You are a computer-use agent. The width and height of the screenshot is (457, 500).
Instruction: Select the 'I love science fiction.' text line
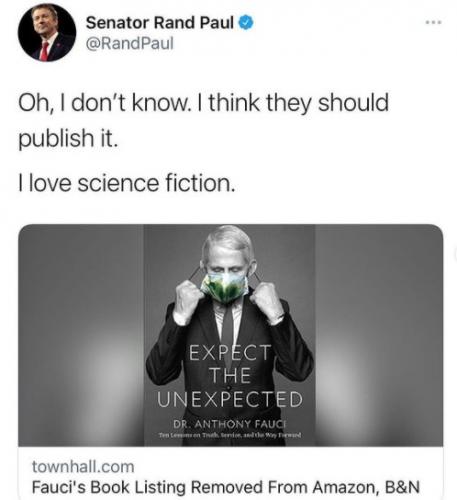127,183
